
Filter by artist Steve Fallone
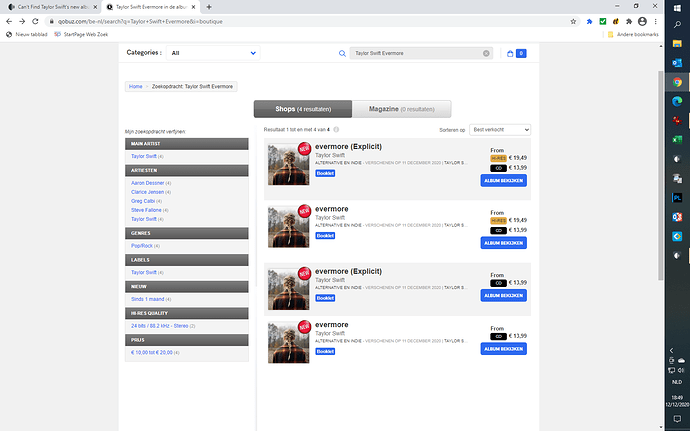(x=146, y=210)
